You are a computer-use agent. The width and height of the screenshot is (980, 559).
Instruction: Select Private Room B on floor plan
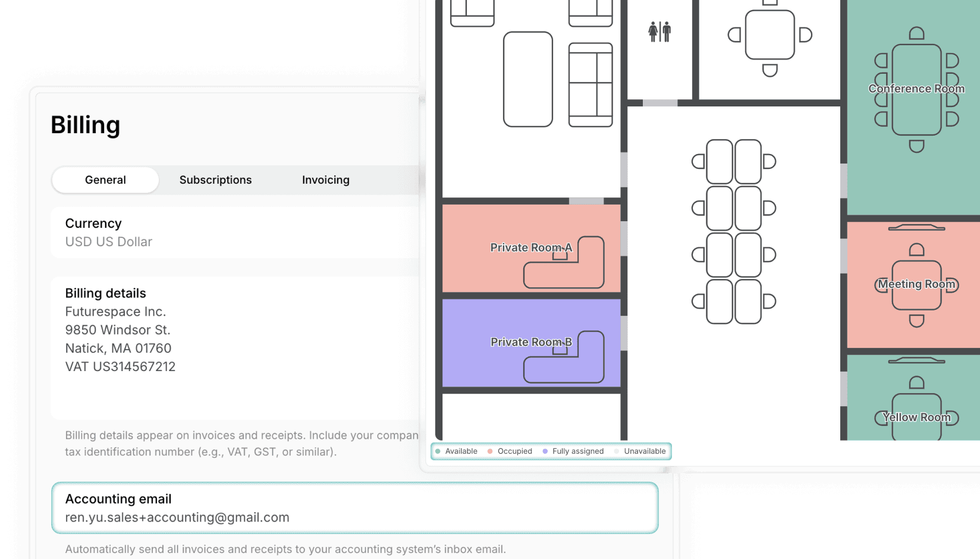click(x=531, y=343)
